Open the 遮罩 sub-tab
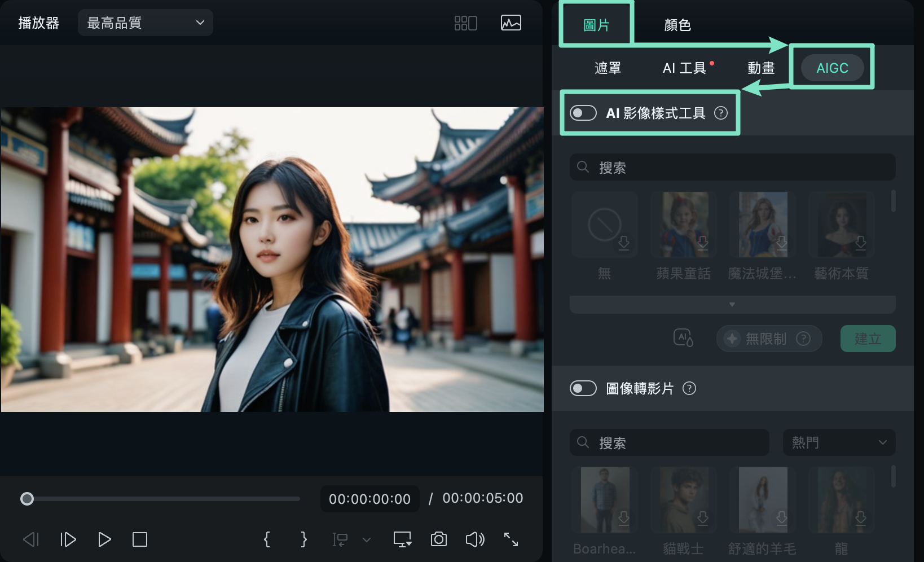Screen dimensions: 924x562 (608, 68)
